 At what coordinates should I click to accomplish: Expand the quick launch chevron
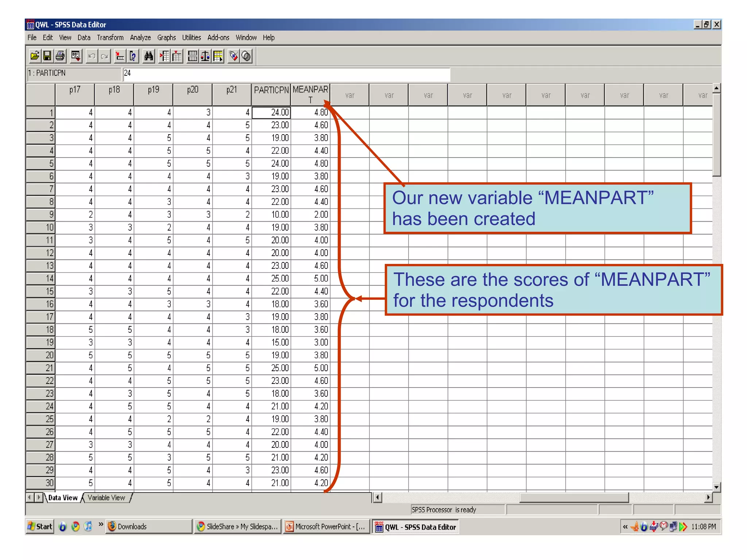point(101,524)
